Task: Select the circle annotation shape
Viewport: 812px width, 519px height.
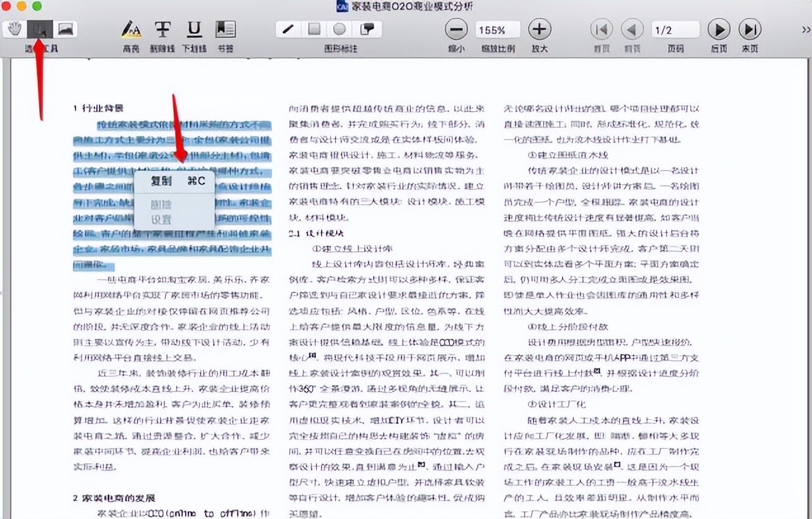Action: pyautogui.click(x=339, y=29)
